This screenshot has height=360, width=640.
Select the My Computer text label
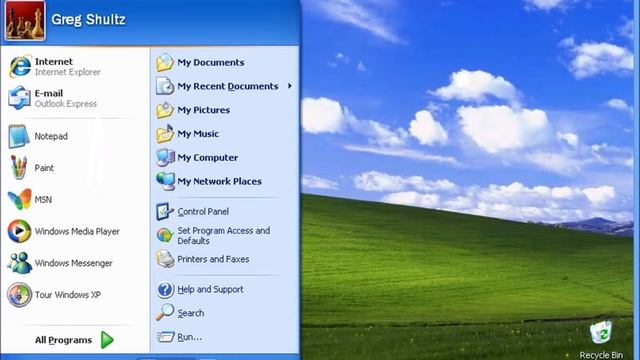(207, 158)
